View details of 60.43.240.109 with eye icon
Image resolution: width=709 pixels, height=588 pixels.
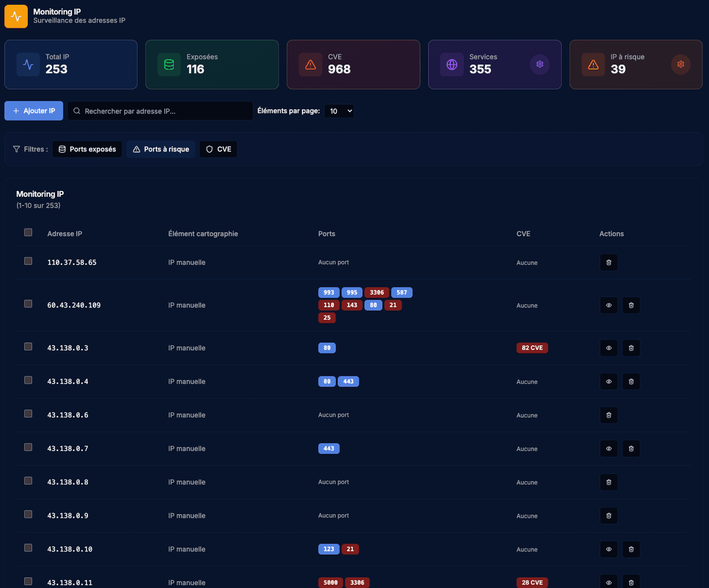coord(609,306)
